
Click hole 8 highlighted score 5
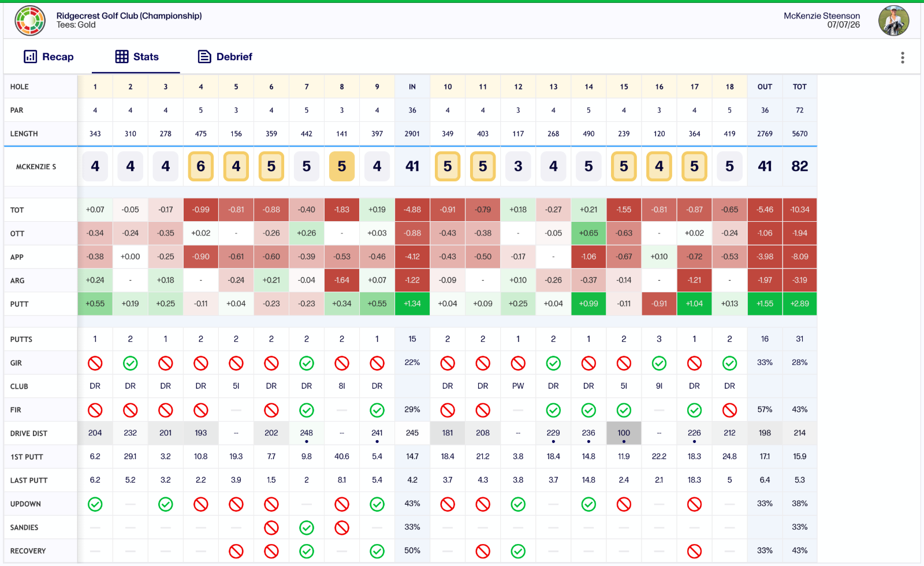[x=342, y=166]
